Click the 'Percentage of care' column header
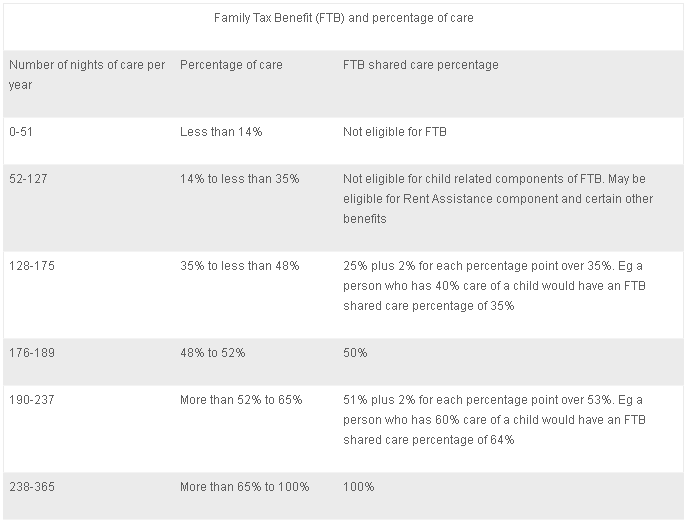Image resolution: width=687 pixels, height=524 pixels. click(x=231, y=65)
